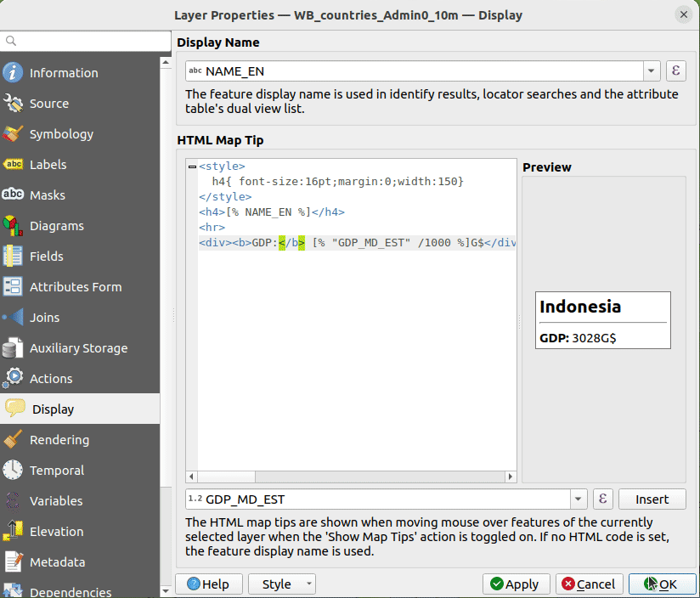Open the Style dropdown menu

(281, 584)
